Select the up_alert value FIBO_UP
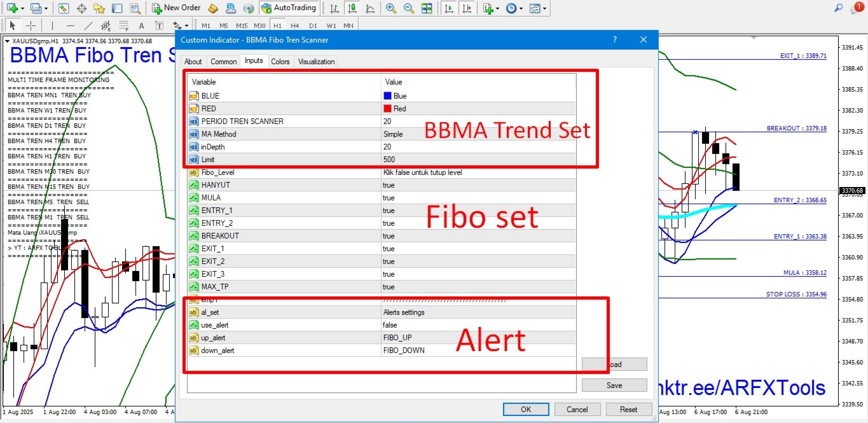 click(x=478, y=337)
